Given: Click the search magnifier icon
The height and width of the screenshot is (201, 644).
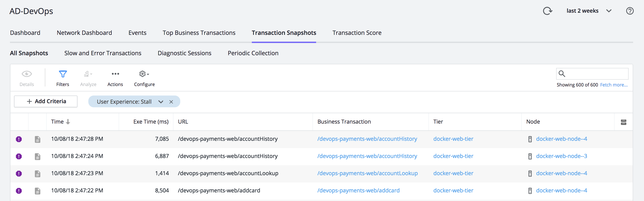Looking at the screenshot, I should click(x=562, y=74).
